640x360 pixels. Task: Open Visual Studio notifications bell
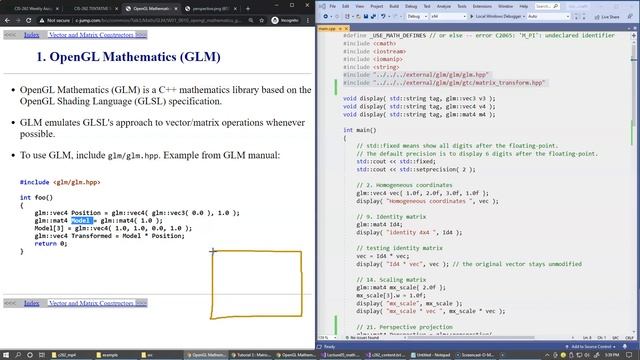[x=625, y=347]
